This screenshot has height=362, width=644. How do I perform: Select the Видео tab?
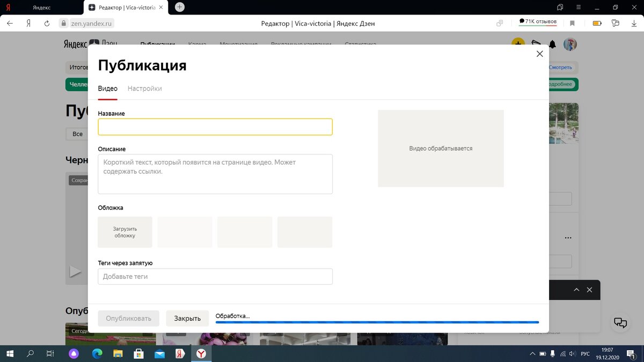click(107, 88)
